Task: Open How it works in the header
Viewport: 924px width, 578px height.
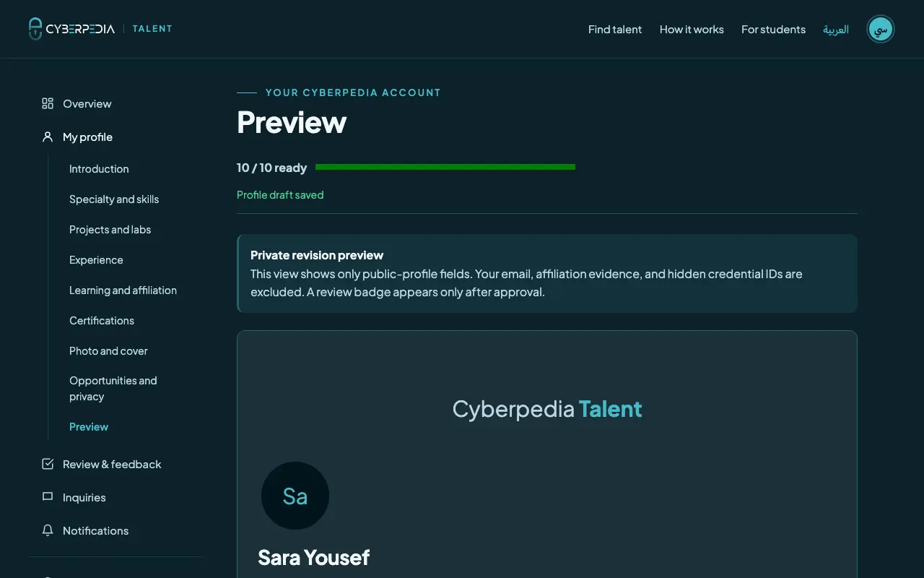Action: [x=692, y=30]
